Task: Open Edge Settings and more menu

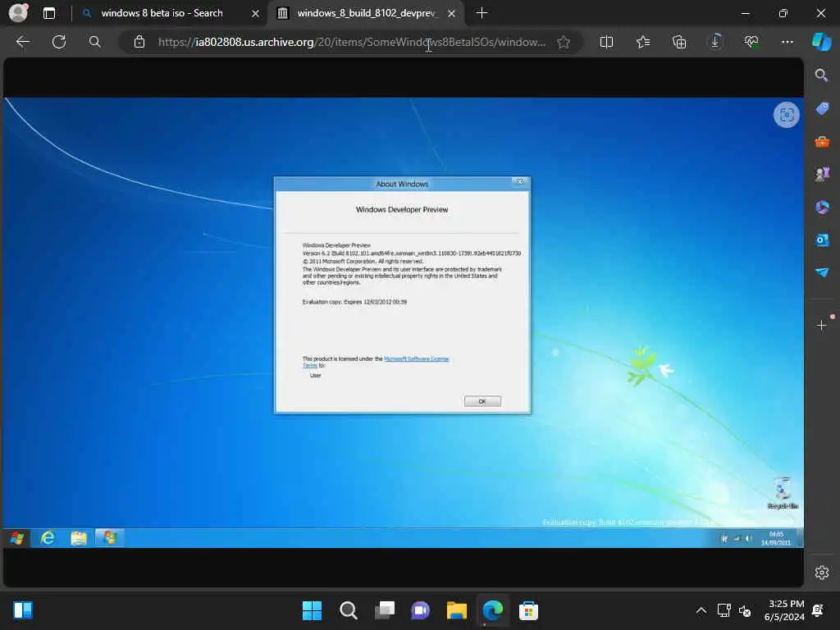Action: coord(787,42)
